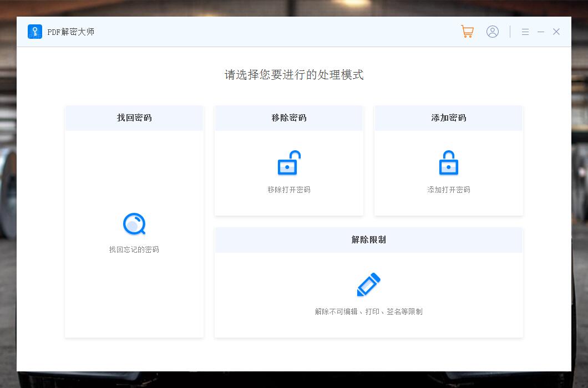Click the 找回忘记的密码 text
Viewport: 588px width, 388px height.
click(x=134, y=249)
